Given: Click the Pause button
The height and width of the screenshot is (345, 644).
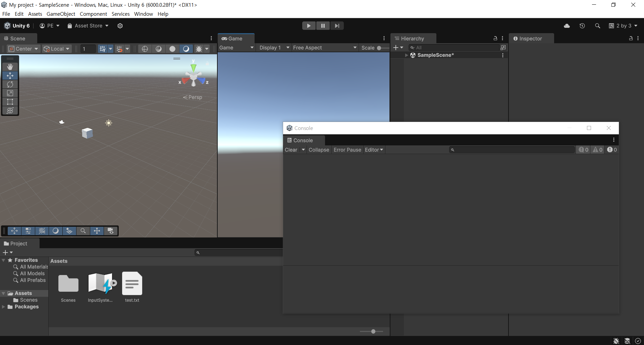Looking at the screenshot, I should click(323, 26).
